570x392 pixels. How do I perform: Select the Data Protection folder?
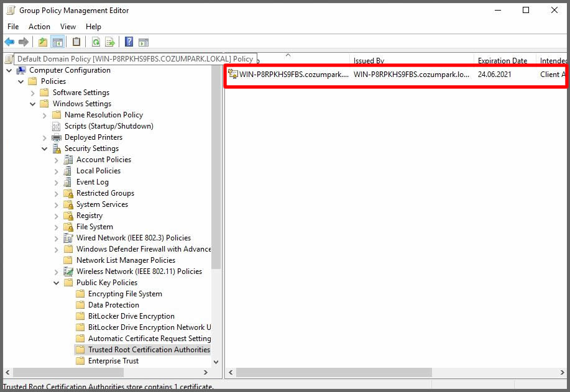coord(113,305)
